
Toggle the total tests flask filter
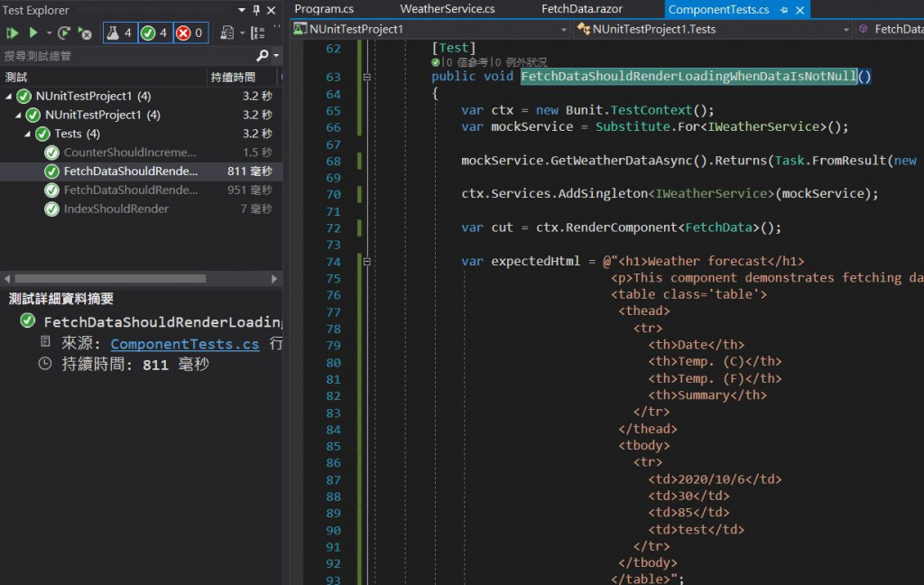(x=119, y=33)
